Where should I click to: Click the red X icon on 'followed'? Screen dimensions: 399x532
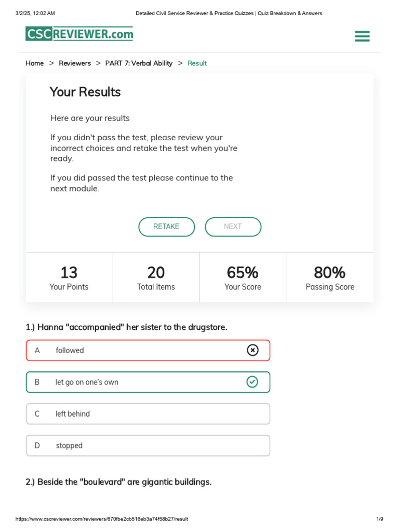tap(252, 350)
